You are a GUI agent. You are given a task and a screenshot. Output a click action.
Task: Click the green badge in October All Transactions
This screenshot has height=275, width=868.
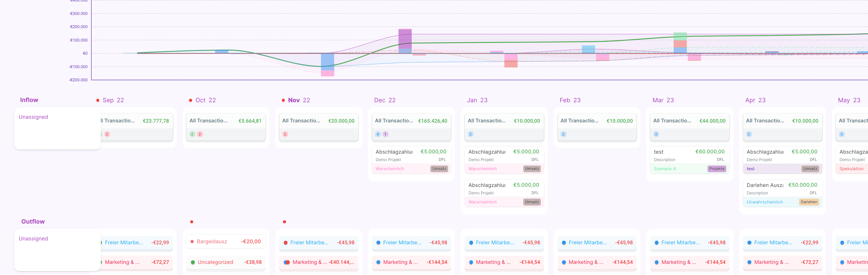click(192, 134)
